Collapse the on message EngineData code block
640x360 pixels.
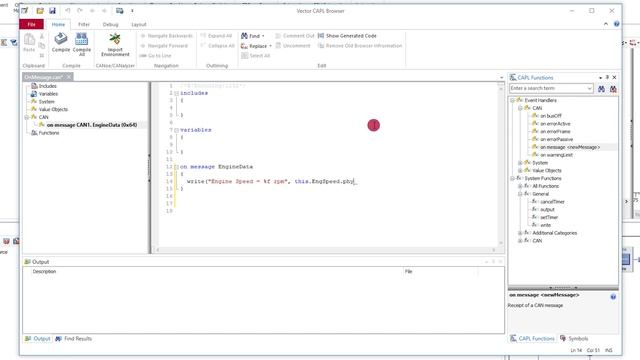(x=176, y=167)
